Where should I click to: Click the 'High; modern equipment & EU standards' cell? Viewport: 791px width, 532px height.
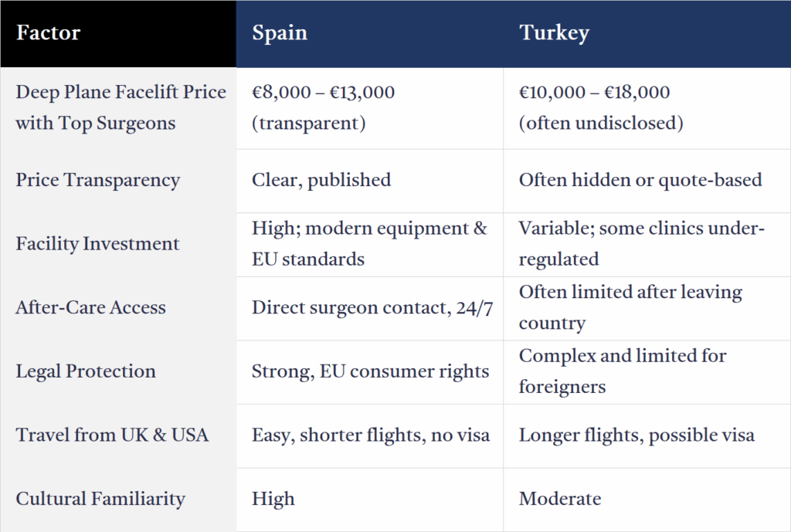point(369,244)
